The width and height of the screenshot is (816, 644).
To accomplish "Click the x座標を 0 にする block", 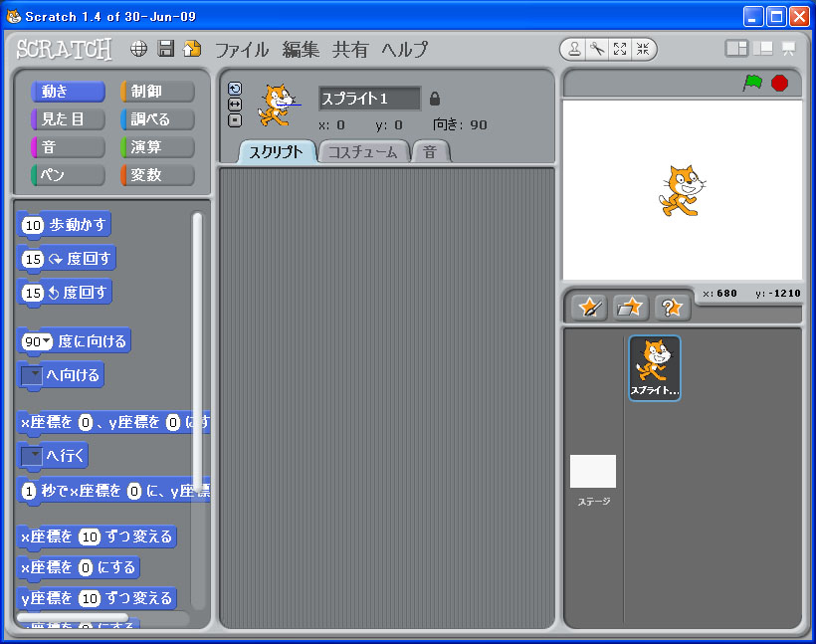I will tap(79, 567).
